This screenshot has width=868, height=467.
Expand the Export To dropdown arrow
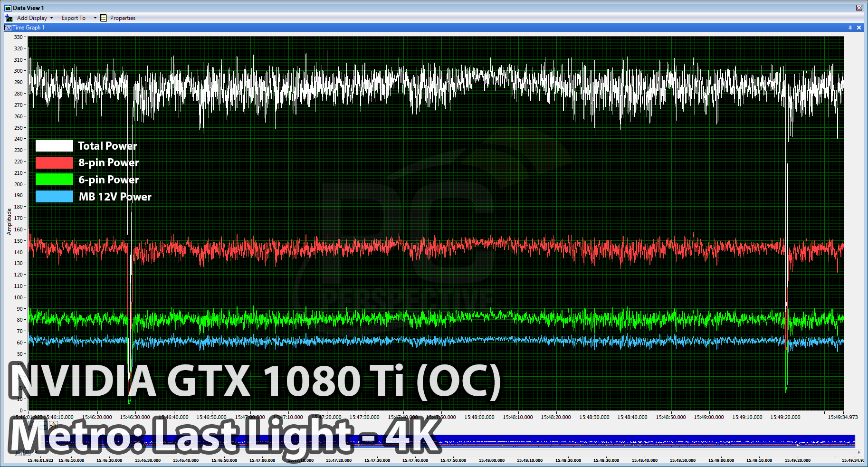(95, 18)
